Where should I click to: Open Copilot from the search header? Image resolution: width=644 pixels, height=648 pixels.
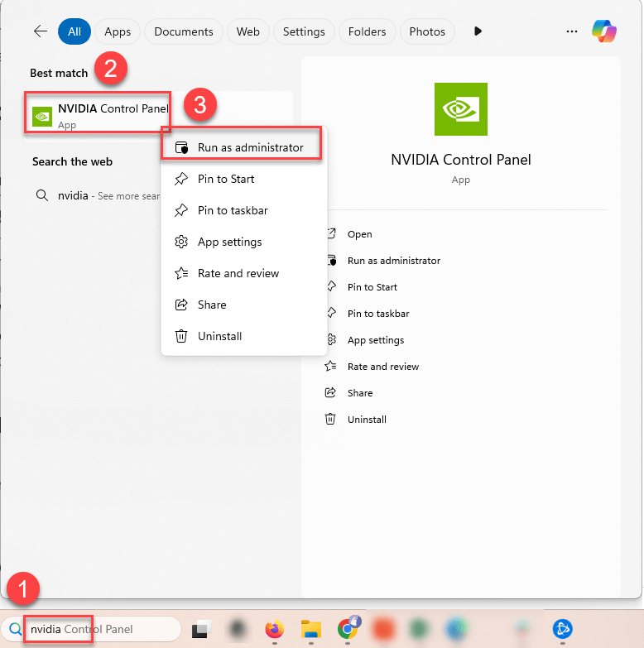pyautogui.click(x=603, y=31)
